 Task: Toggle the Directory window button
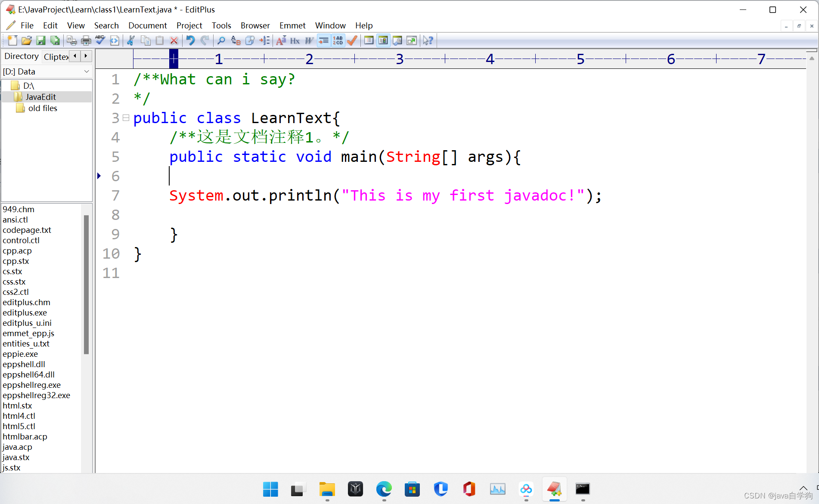[383, 40]
